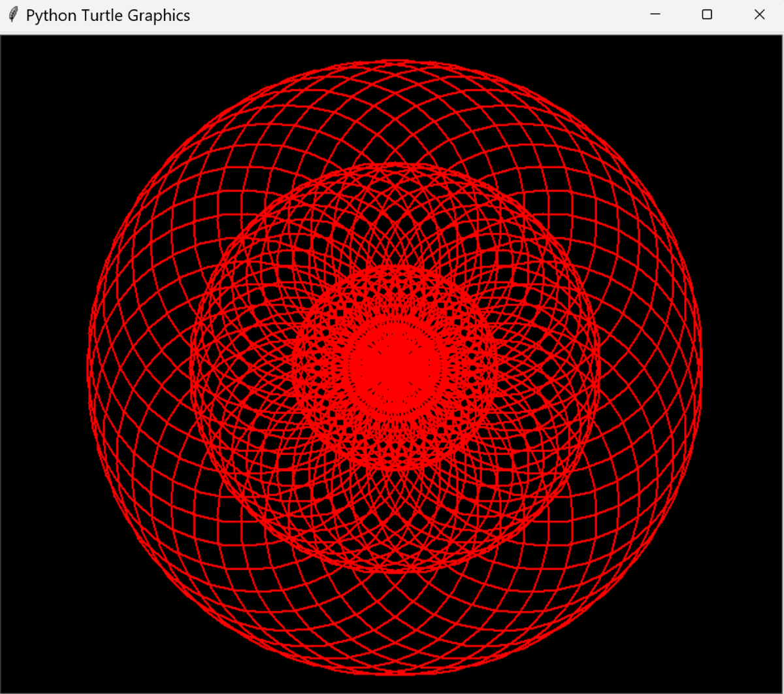Click the top edge of the third-largest ring

(x=395, y=266)
